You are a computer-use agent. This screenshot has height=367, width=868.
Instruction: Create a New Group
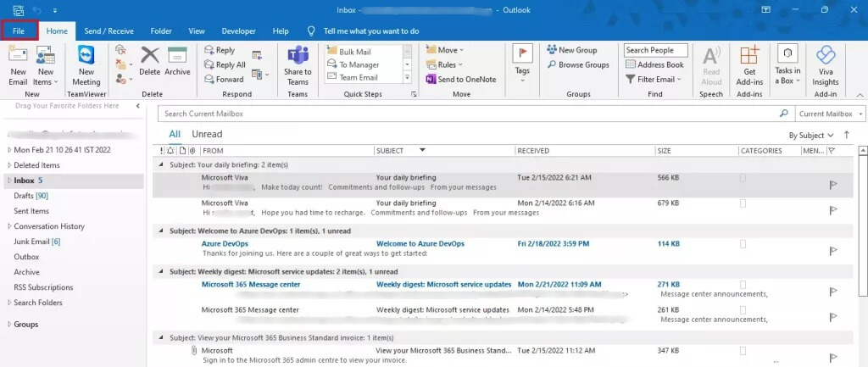[x=572, y=50]
